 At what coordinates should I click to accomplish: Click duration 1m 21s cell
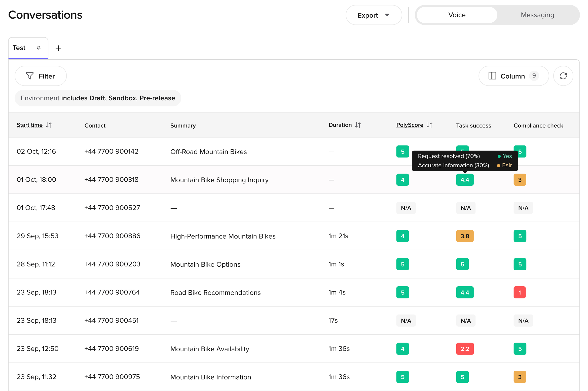coord(338,236)
